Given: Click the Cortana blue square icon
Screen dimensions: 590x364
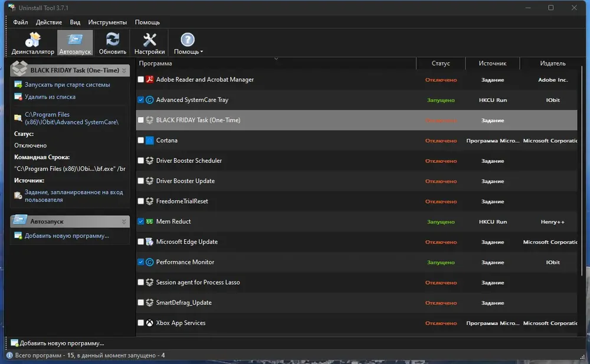Looking at the screenshot, I should pos(149,140).
